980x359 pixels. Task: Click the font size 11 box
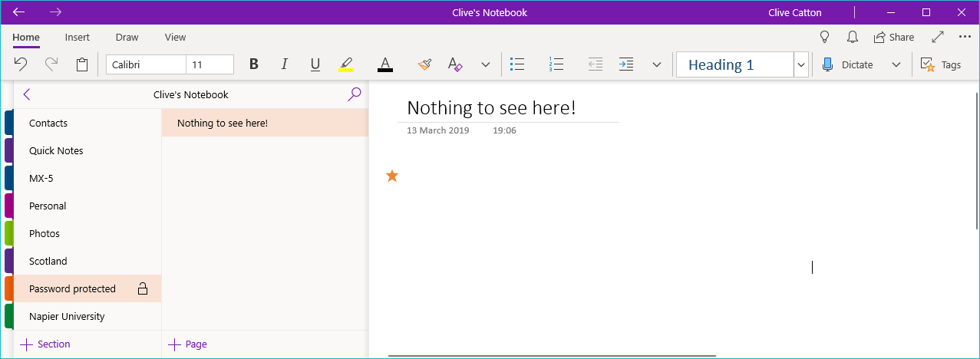[210, 64]
